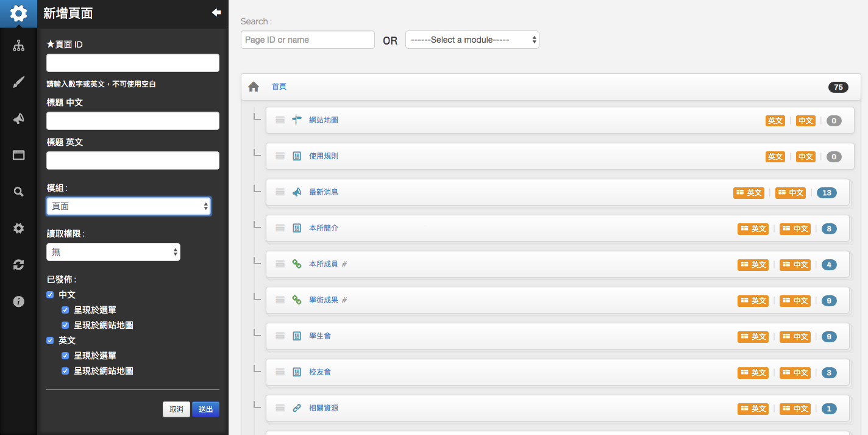868x435 pixels.
Task: Click the magnifier search icon in sidebar
Action: pyautogui.click(x=18, y=192)
